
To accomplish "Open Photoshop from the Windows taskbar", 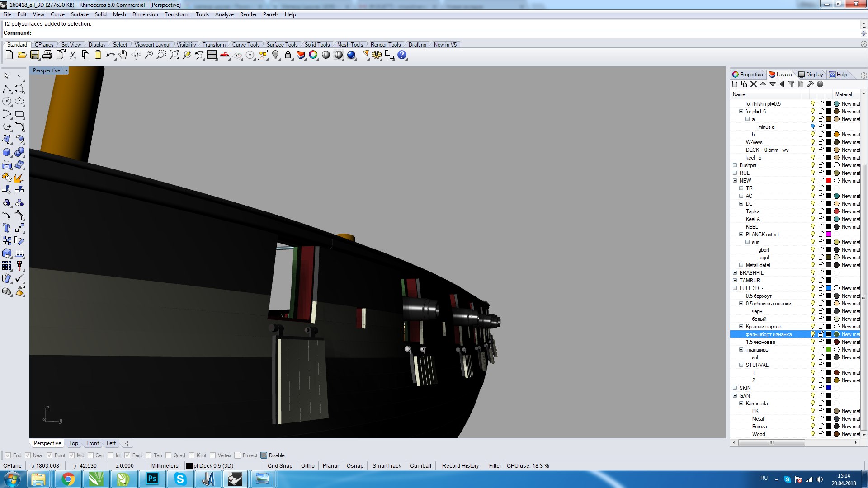I will pos(152,479).
